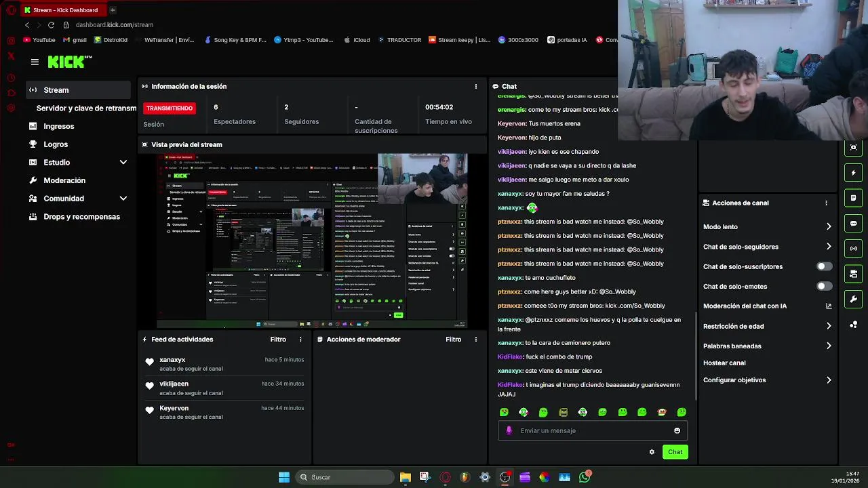Toggle Chat de solo-emotes switch
This screenshot has height=488, width=868.
(823, 286)
